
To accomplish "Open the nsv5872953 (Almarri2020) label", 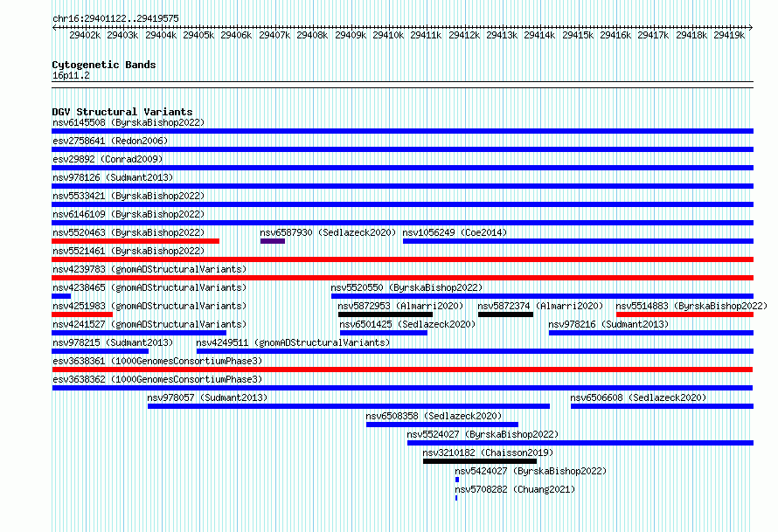I will point(400,306).
